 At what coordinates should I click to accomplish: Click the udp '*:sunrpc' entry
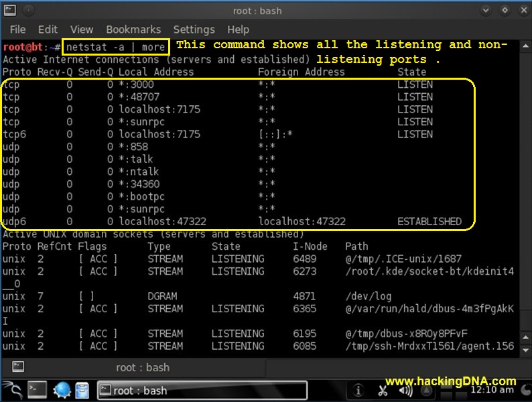click(x=141, y=209)
